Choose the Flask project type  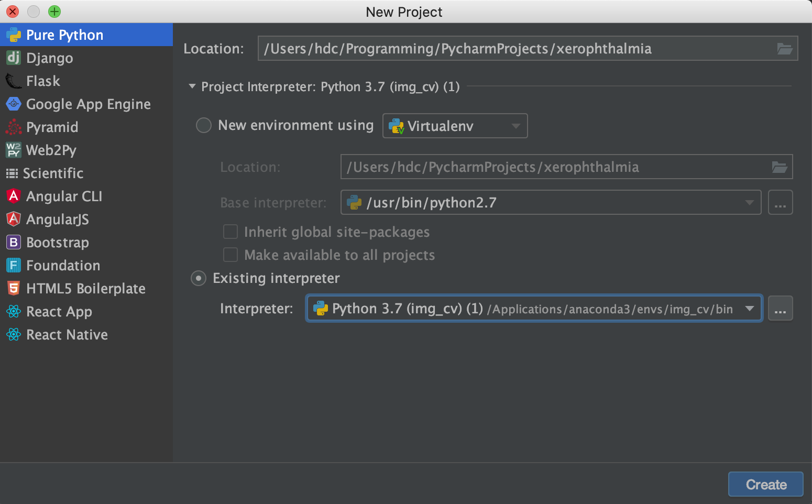(x=86, y=81)
